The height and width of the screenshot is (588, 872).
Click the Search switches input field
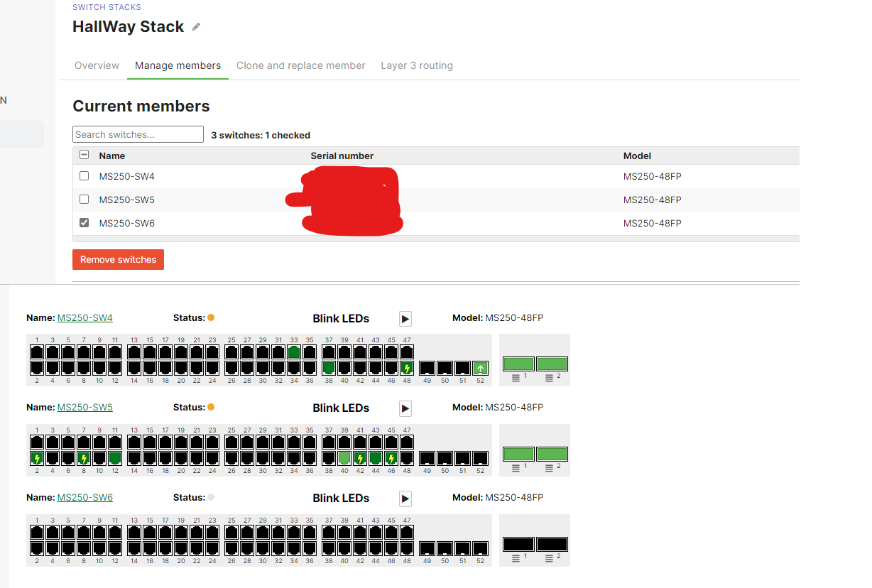pos(138,134)
